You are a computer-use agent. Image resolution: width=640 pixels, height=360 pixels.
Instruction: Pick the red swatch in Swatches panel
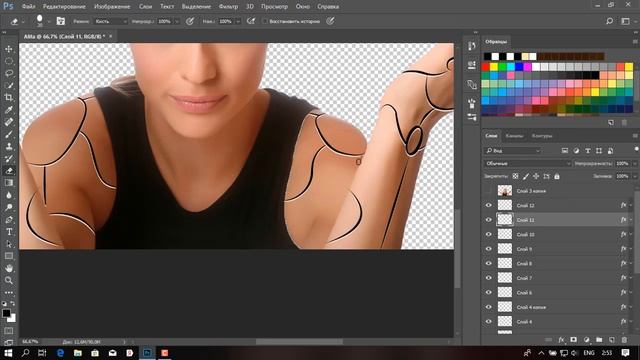point(485,67)
